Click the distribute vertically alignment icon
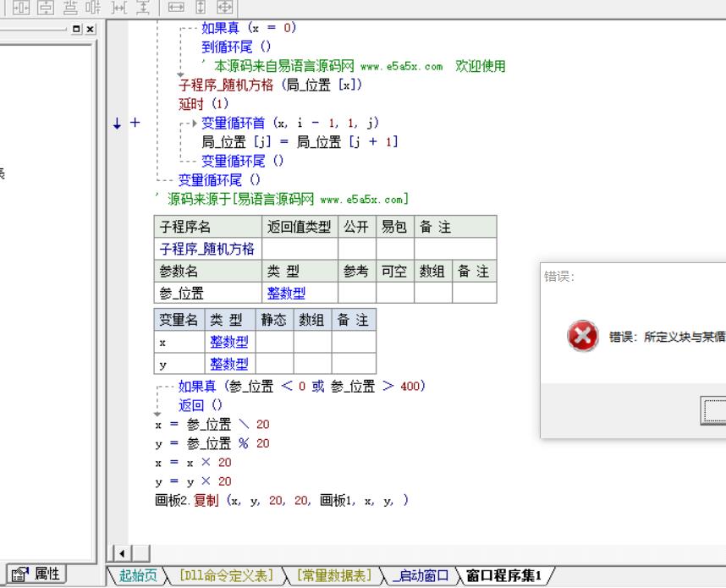 click(70, 8)
